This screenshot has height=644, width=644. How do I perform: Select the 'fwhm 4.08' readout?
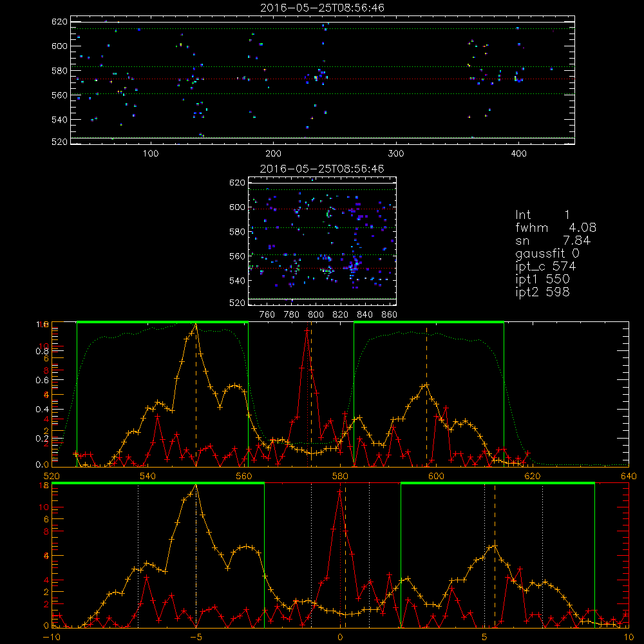point(556,227)
